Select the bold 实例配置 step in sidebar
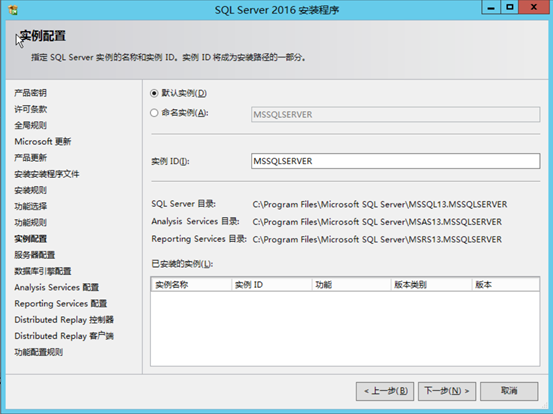The image size is (553, 414). [30, 239]
